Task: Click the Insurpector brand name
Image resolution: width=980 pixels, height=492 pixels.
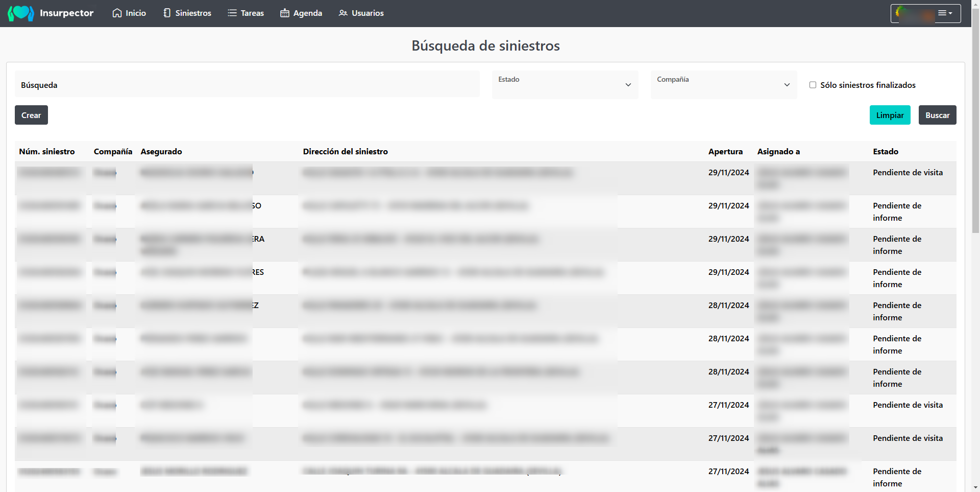Action: [x=67, y=13]
